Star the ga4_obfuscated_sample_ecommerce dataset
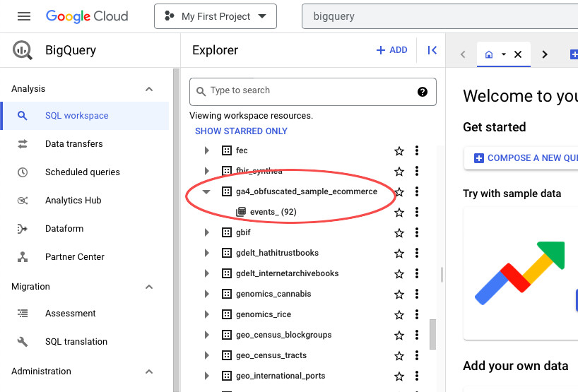The image size is (578, 392). (x=399, y=192)
